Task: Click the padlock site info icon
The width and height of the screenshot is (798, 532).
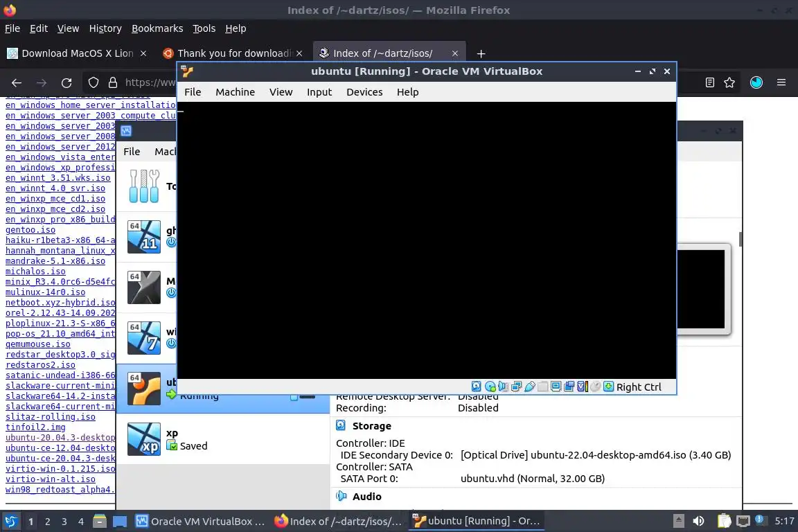Action: pos(113,82)
